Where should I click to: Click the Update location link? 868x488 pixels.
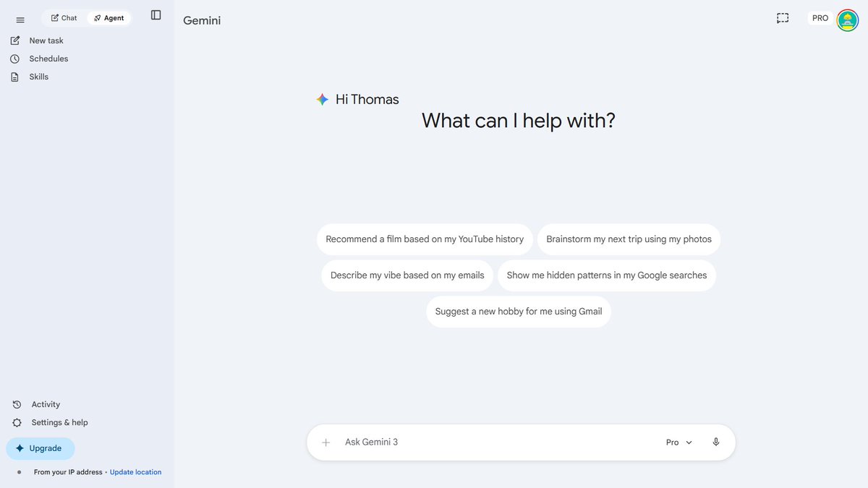click(x=135, y=472)
